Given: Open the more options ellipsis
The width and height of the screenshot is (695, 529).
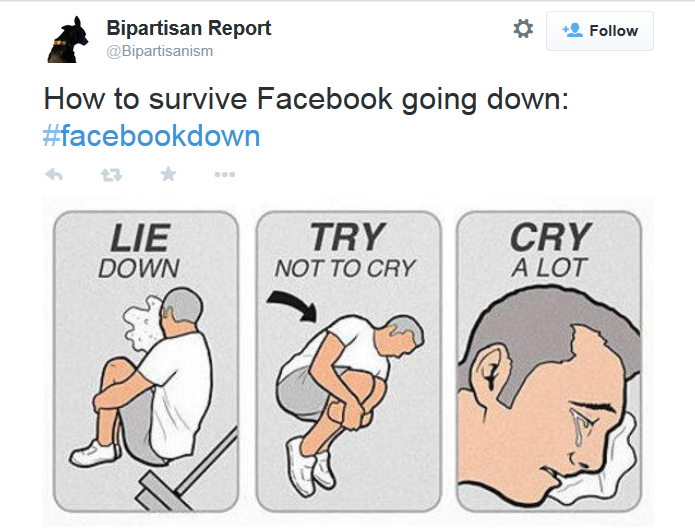Looking at the screenshot, I should 225,175.
